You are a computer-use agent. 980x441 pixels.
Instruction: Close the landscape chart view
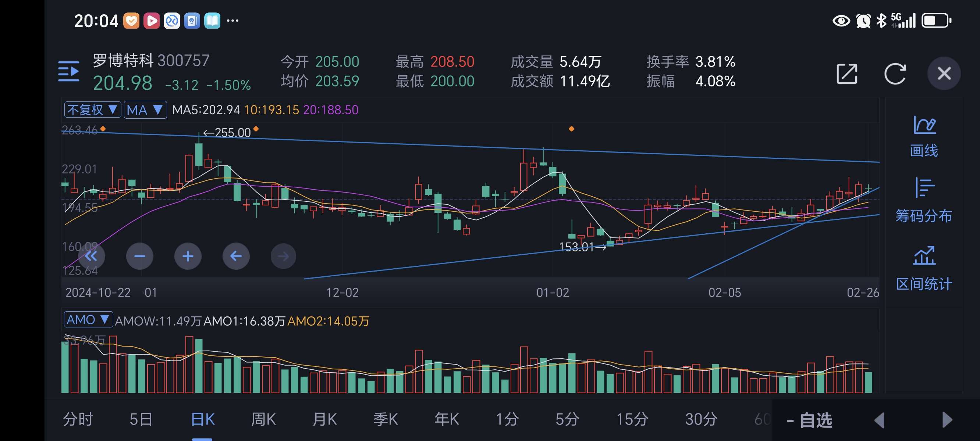[944, 73]
